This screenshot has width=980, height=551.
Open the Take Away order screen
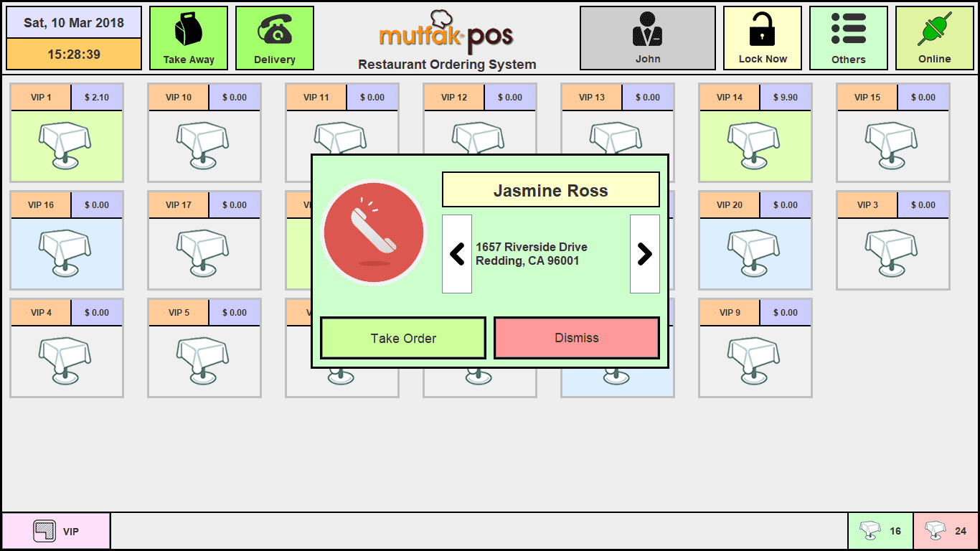[189, 39]
